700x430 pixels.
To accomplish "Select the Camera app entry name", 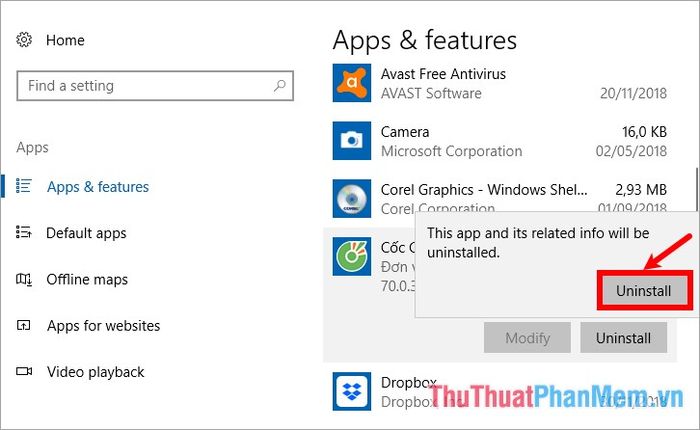I will (x=405, y=132).
